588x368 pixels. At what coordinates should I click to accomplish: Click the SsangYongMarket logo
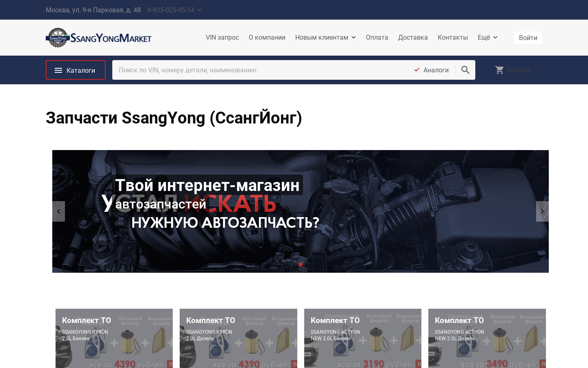coord(98,38)
